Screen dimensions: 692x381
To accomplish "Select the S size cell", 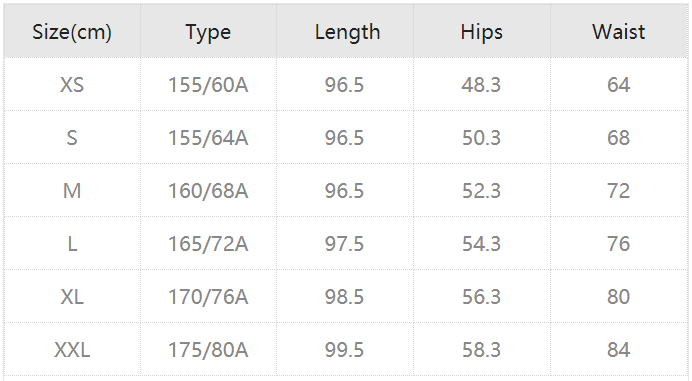I will [x=72, y=138].
